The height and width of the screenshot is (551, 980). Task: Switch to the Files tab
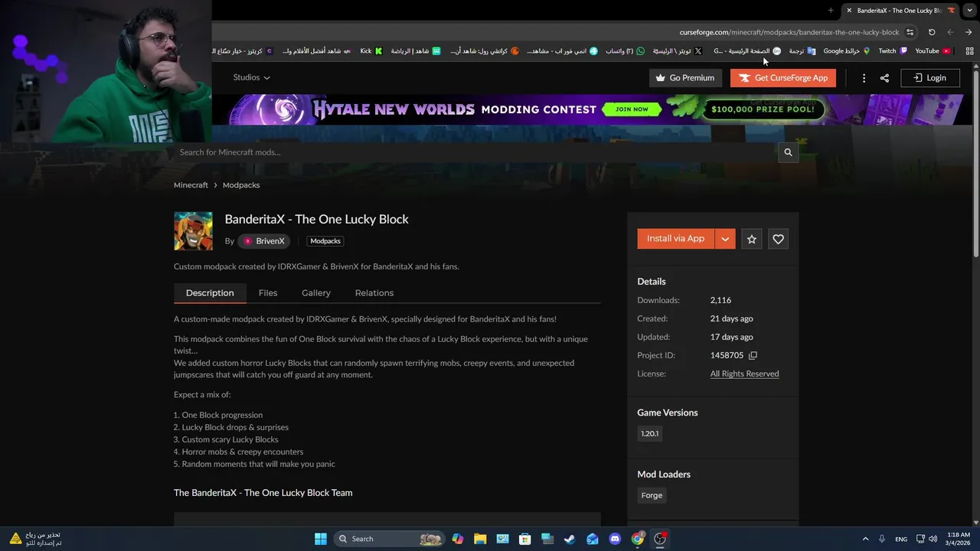pos(268,293)
